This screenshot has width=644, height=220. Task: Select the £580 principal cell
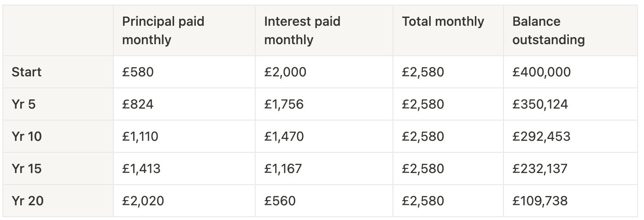pyautogui.click(x=184, y=72)
